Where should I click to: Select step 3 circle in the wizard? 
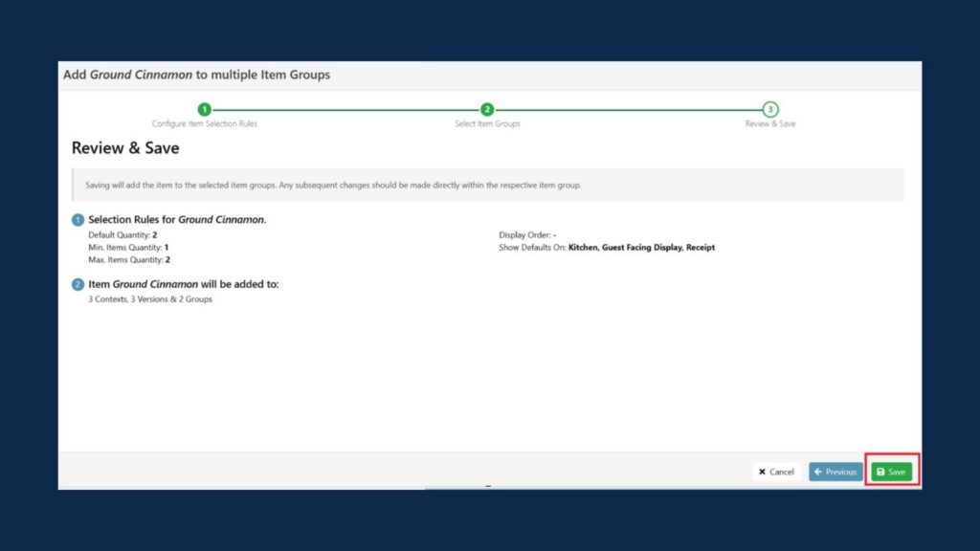pyautogui.click(x=770, y=110)
